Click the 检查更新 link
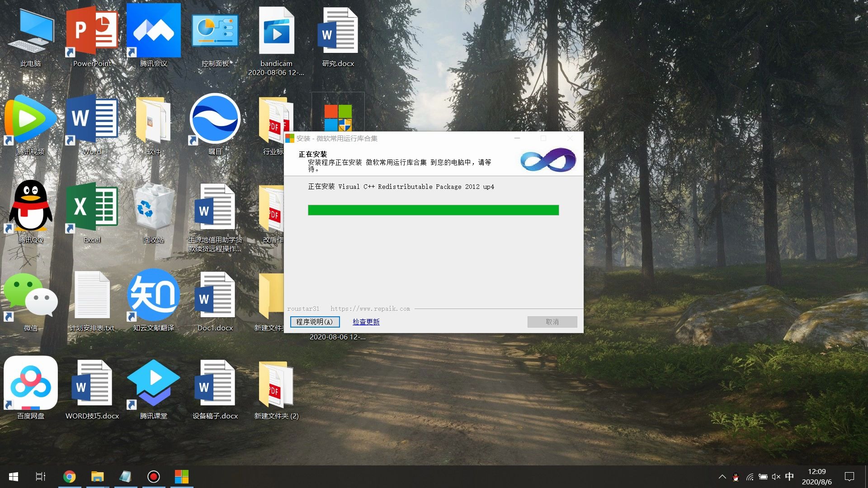 click(x=366, y=322)
